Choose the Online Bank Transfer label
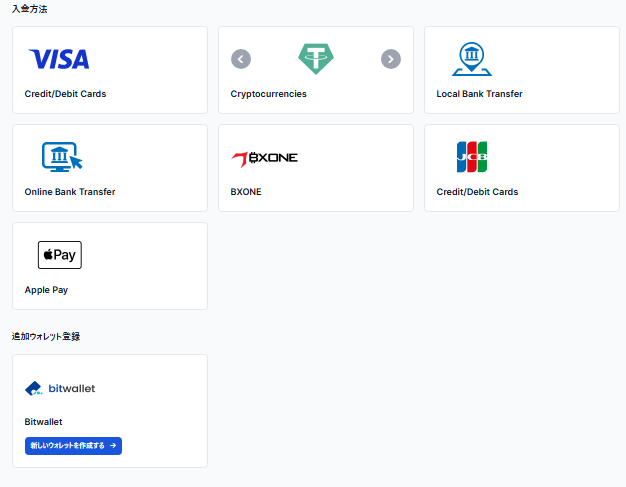 (x=70, y=192)
